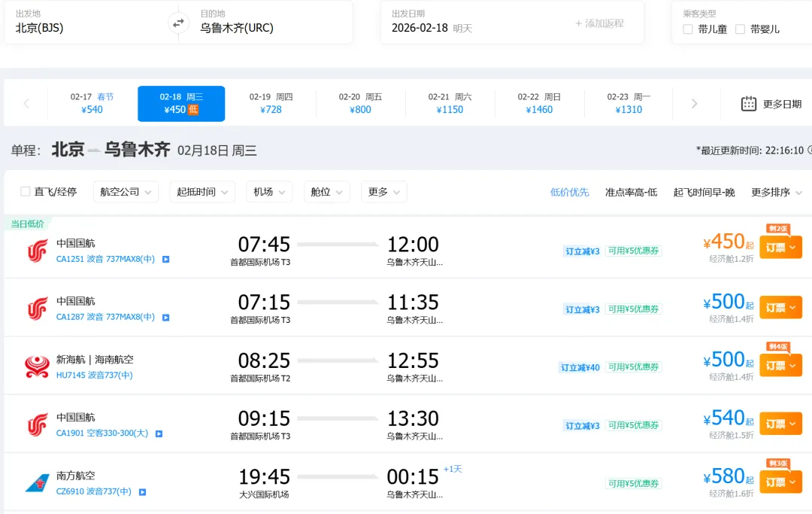Check the 带婴儿 checkbox
Screen dimensions: 812x514
[x=740, y=29]
